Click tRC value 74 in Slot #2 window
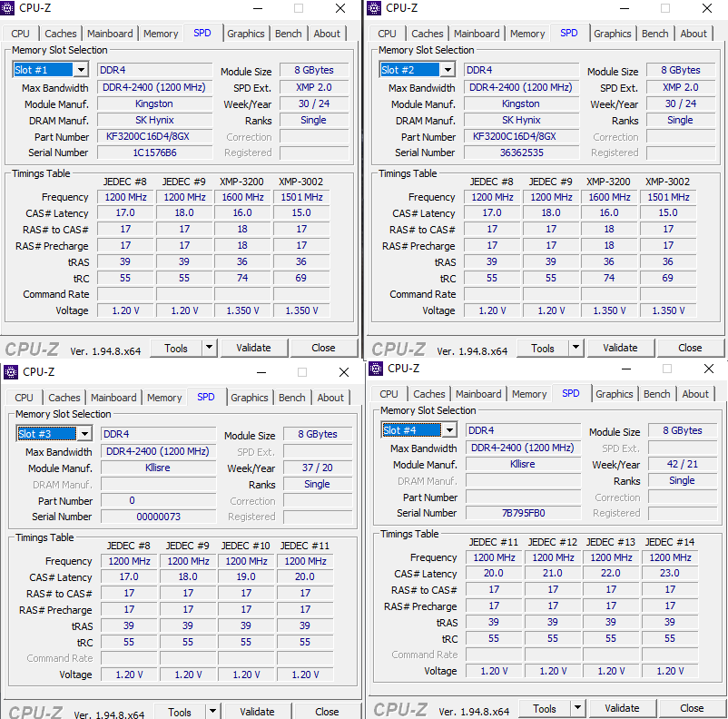 tap(609, 278)
